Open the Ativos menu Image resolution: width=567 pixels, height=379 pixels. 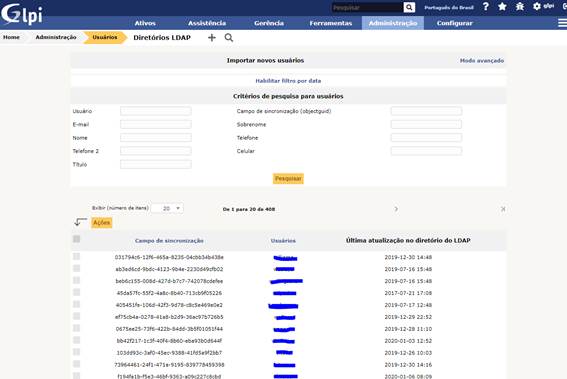click(145, 23)
